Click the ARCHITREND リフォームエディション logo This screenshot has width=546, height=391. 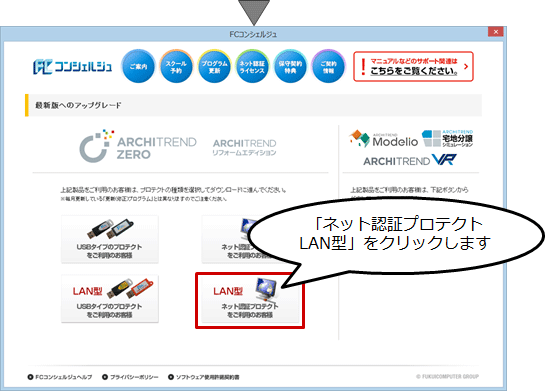point(244,147)
